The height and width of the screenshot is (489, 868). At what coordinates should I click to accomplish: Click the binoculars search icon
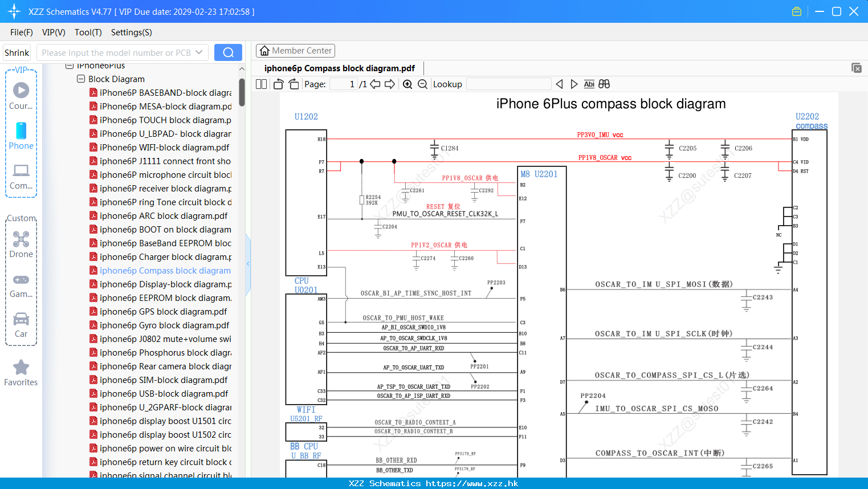coord(604,84)
